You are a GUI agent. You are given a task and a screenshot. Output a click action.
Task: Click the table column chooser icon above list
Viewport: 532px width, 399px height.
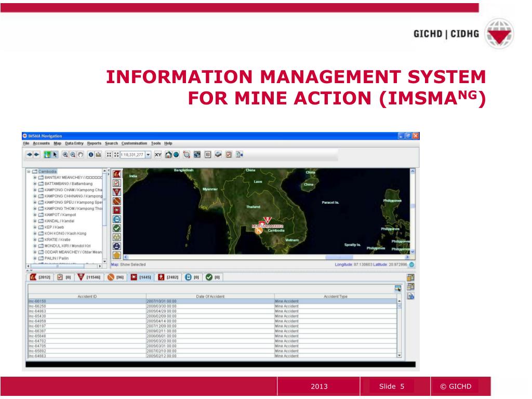pyautogui.click(x=398, y=288)
